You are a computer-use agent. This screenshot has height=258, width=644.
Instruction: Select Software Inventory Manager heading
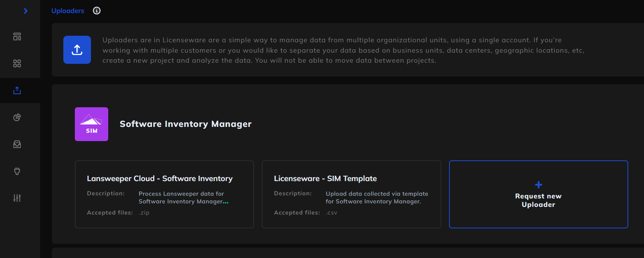point(186,124)
